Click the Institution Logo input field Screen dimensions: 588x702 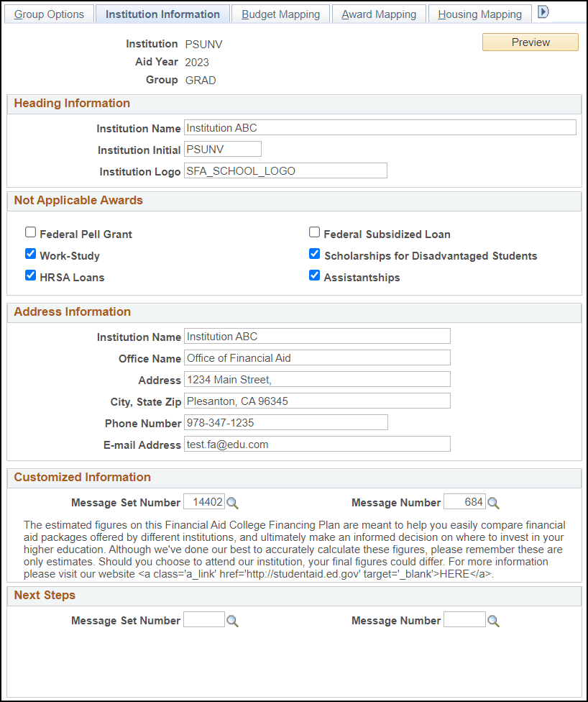(285, 170)
